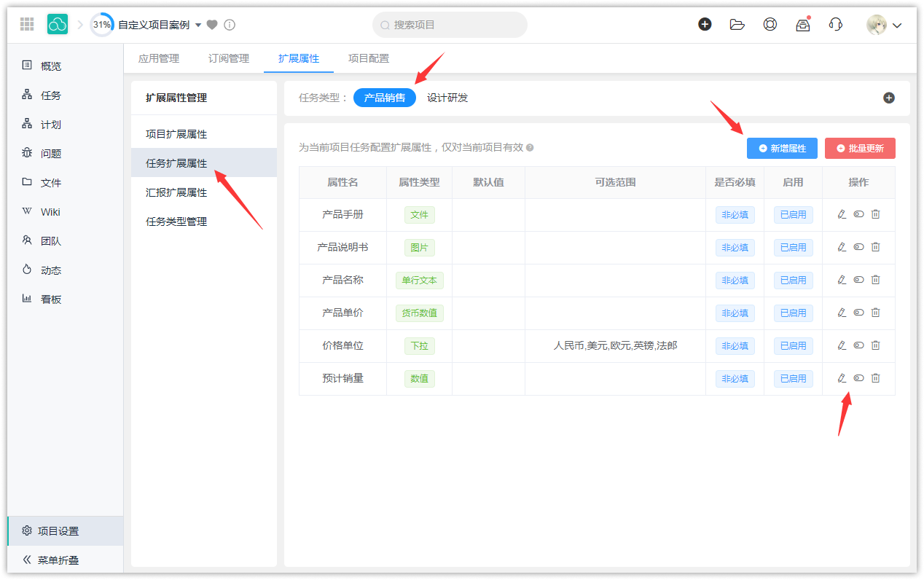
Task: Edit the 价格单位 attribute
Action: pos(842,345)
